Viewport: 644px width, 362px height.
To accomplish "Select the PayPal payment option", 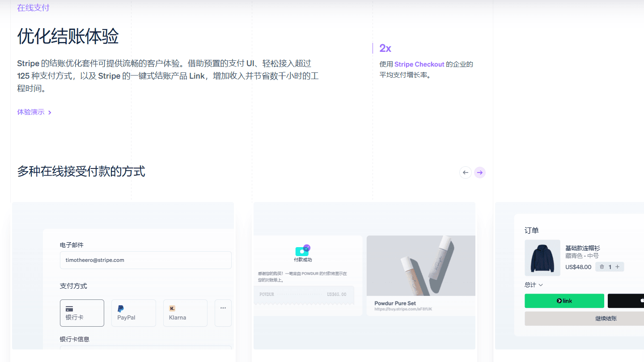I will tap(134, 313).
